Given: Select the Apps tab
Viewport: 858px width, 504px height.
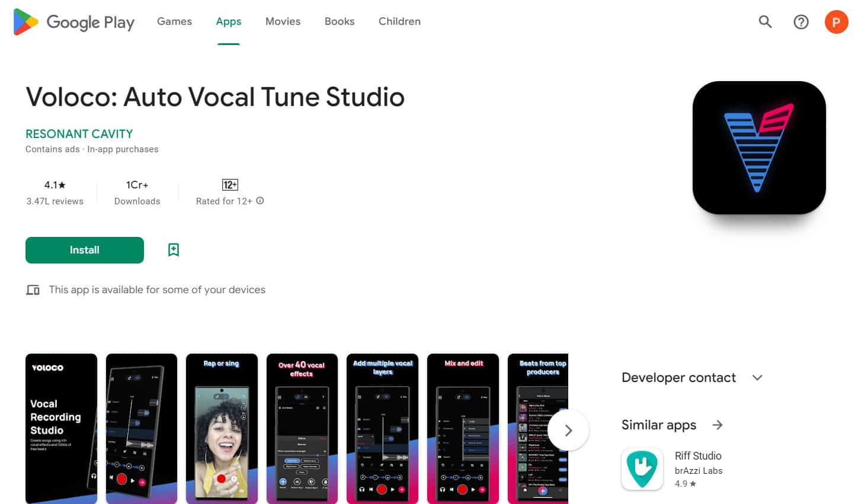Looking at the screenshot, I should point(228,21).
